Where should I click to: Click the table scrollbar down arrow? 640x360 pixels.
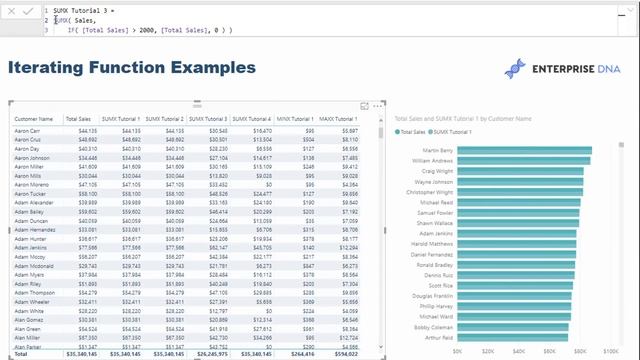pyautogui.click(x=381, y=347)
